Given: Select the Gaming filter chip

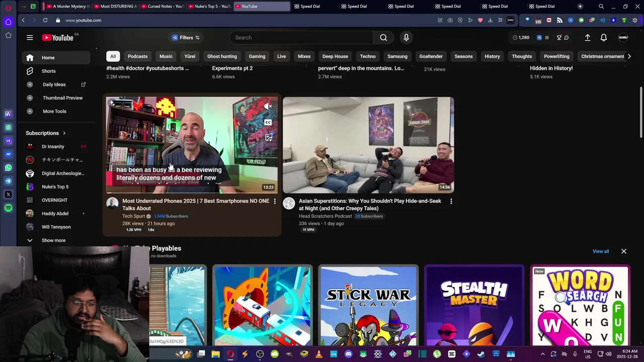Looking at the screenshot, I should point(257,56).
